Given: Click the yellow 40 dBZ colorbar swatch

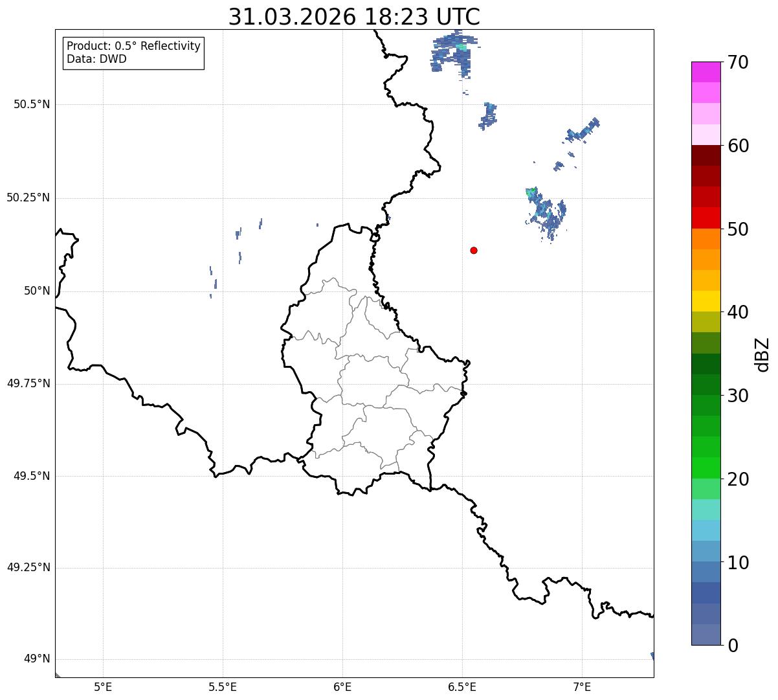Looking at the screenshot, I should tap(706, 301).
